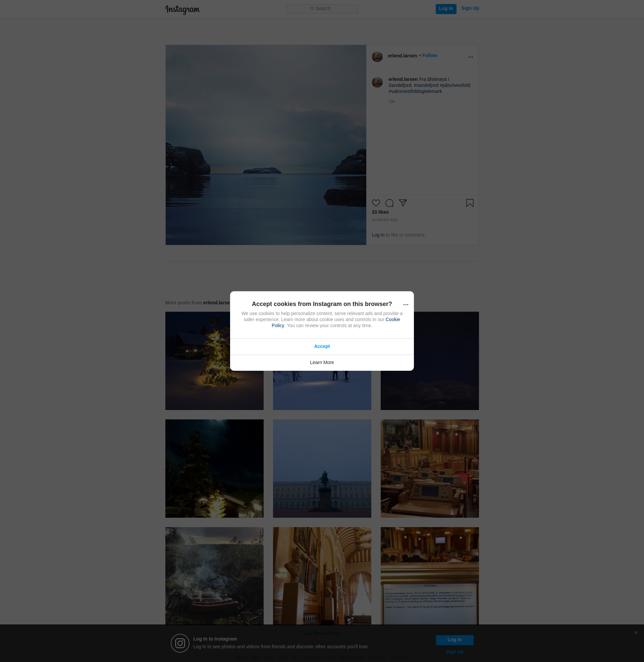Open the #sandefjord hashtag
The height and width of the screenshot is (662, 644).
click(426, 85)
